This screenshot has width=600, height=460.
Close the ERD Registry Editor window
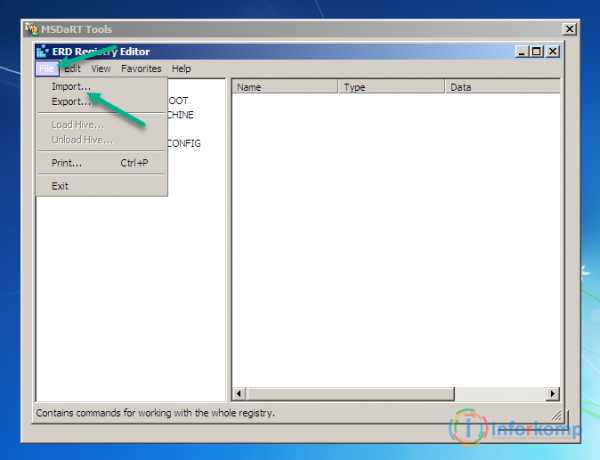[553, 51]
